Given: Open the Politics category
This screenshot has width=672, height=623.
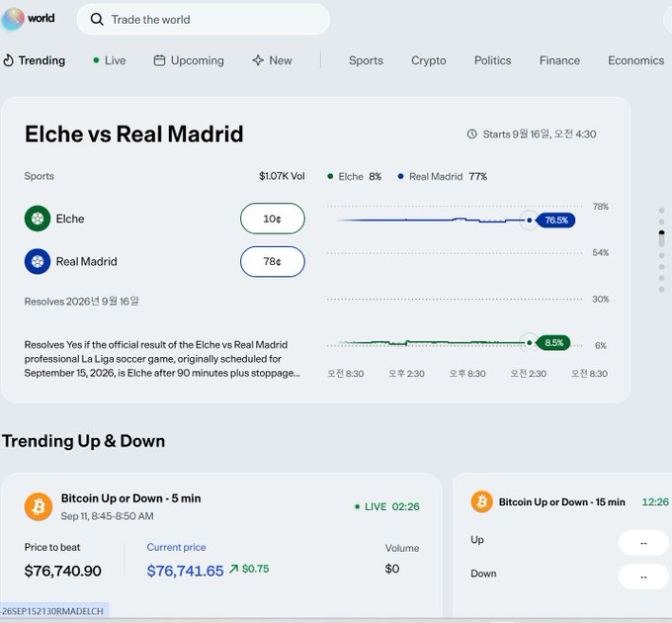Looking at the screenshot, I should coord(492,60).
